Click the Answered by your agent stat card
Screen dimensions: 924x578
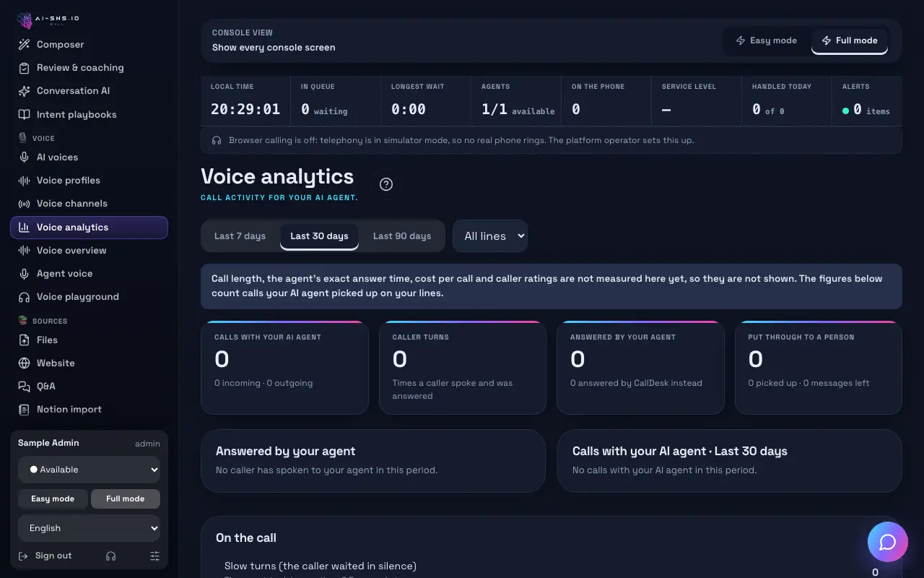coord(640,368)
